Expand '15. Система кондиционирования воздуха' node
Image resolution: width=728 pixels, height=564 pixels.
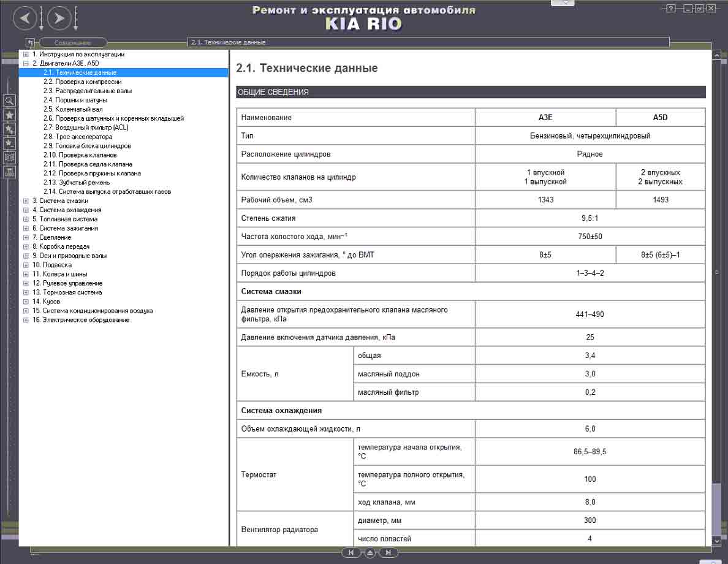click(x=26, y=311)
